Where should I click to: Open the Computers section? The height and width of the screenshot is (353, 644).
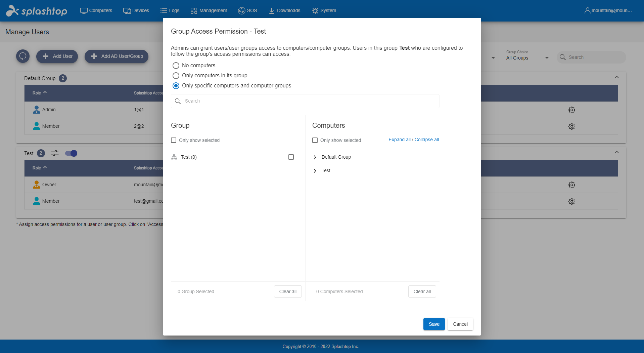[96, 10]
